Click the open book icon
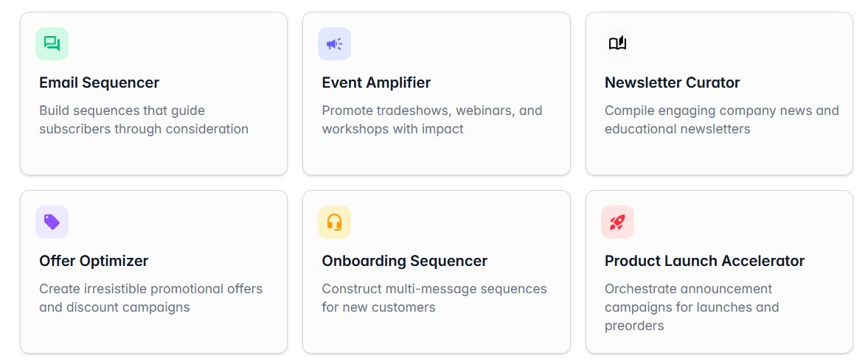The height and width of the screenshot is (361, 868). coord(617,43)
